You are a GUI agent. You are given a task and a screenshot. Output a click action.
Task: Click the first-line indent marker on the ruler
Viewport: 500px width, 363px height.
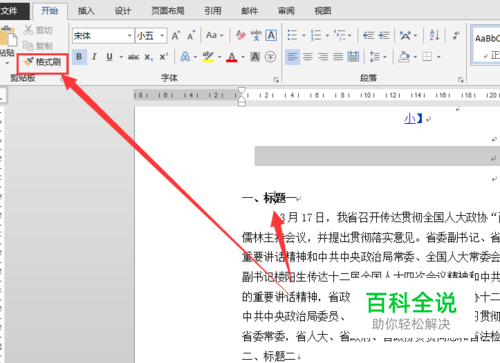tap(242, 90)
